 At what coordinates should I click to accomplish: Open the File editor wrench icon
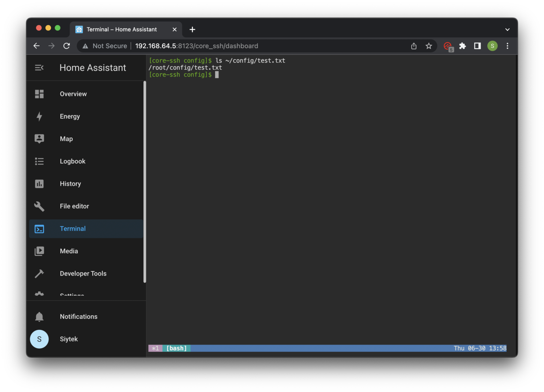[39, 206]
